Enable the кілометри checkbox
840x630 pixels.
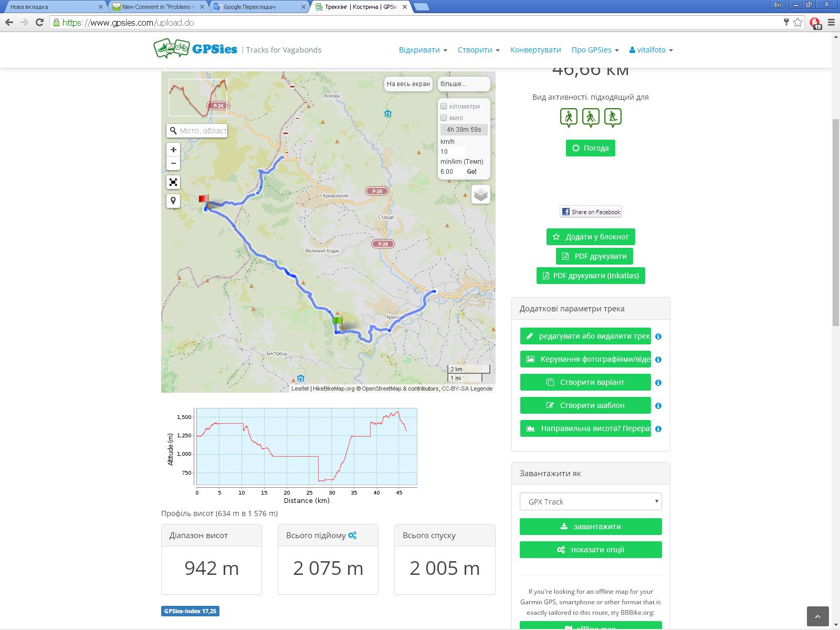(x=444, y=107)
